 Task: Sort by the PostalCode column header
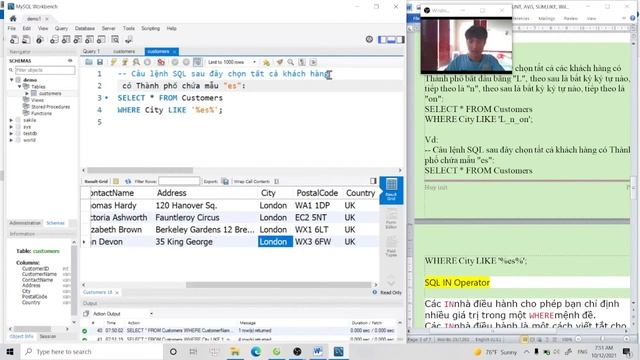click(317, 193)
